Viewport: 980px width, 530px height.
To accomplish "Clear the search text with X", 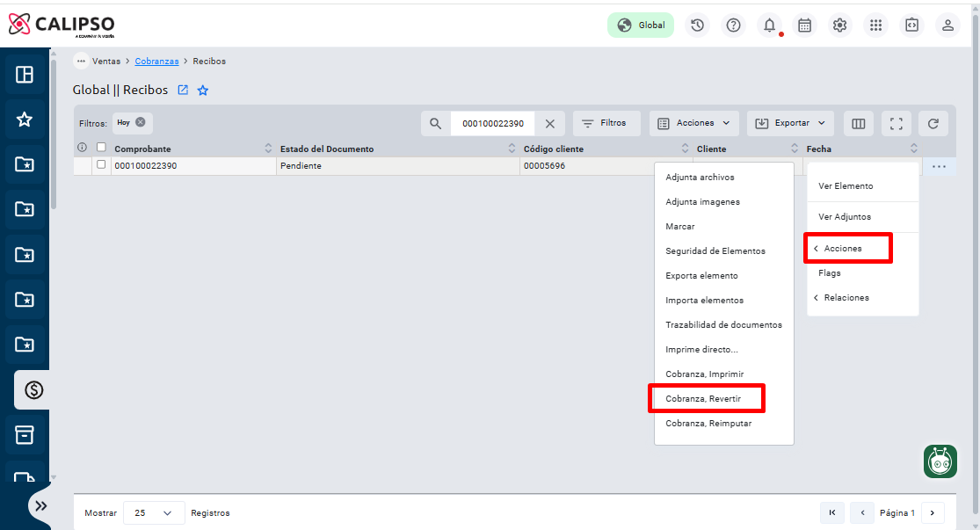I will 550,124.
